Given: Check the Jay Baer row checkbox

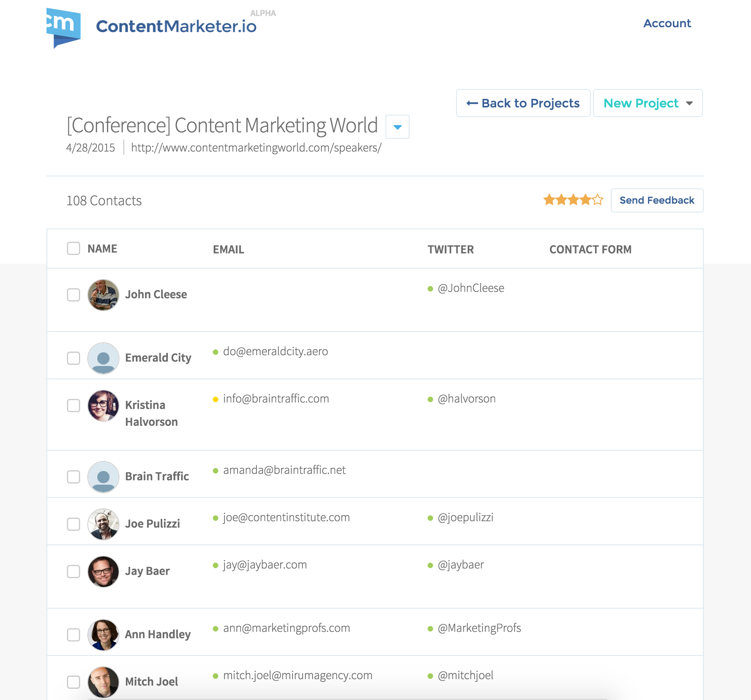Looking at the screenshot, I should (73, 571).
